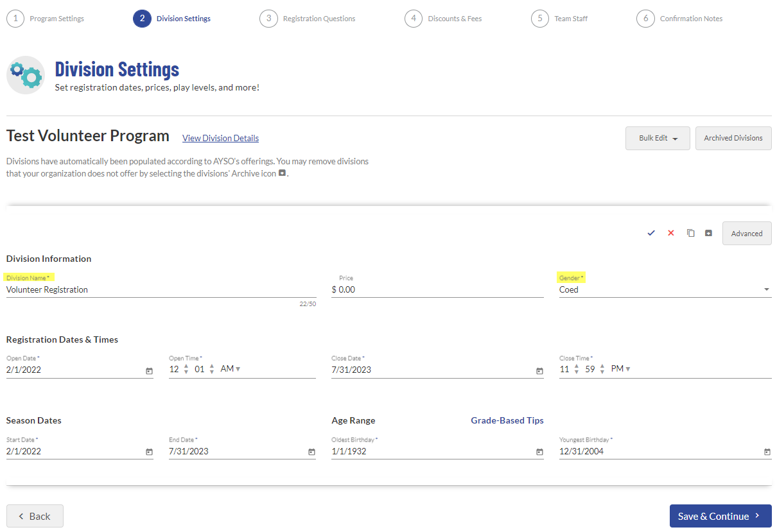The image size is (777, 532).
Task: Change Close Time PM period dropdown
Action: click(x=620, y=369)
